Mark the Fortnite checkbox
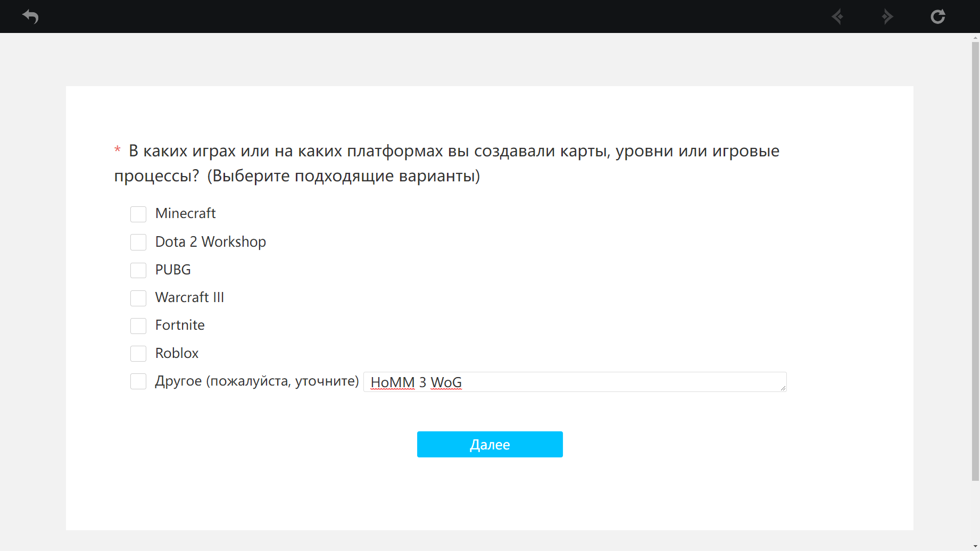Screen dimensions: 980x551 (x=138, y=325)
